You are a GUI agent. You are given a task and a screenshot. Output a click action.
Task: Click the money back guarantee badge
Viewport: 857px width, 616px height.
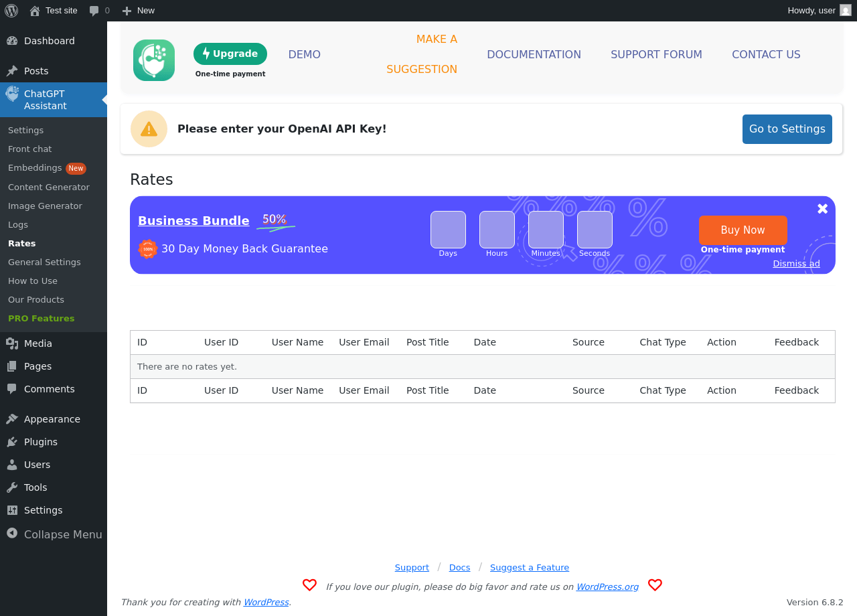(147, 249)
